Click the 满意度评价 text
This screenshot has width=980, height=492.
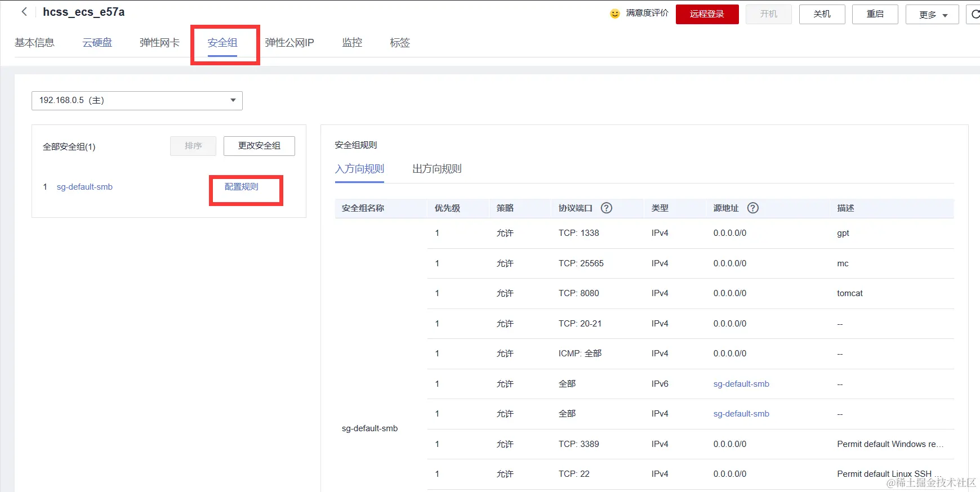click(647, 13)
